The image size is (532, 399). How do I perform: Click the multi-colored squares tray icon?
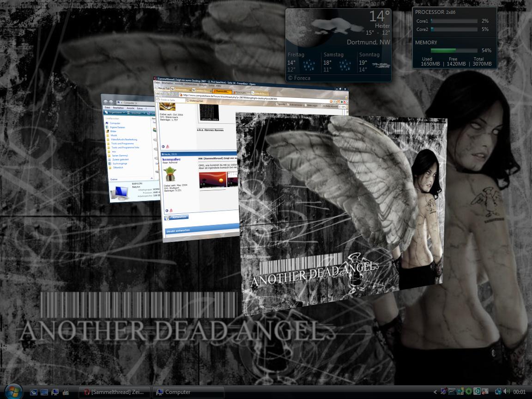pyautogui.click(x=460, y=392)
